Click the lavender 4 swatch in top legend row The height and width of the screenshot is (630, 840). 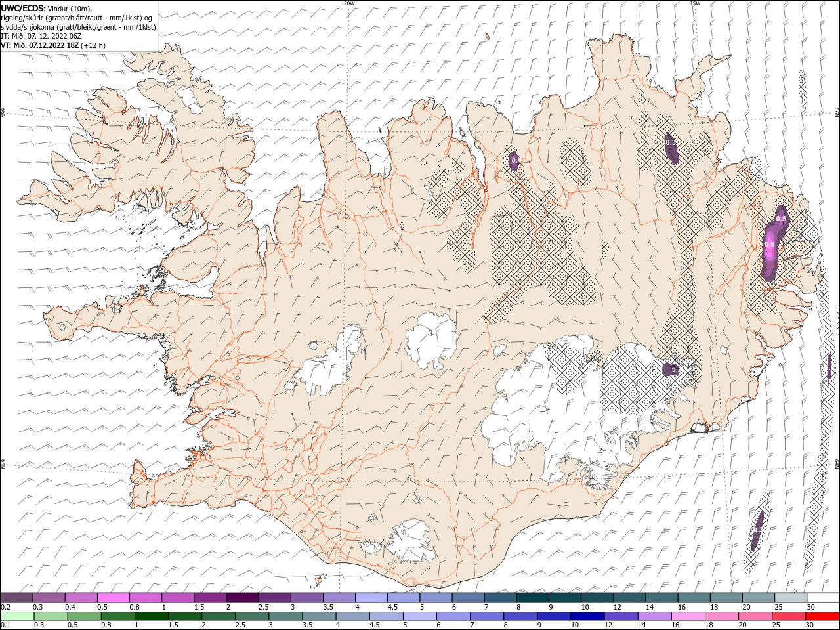(371, 598)
